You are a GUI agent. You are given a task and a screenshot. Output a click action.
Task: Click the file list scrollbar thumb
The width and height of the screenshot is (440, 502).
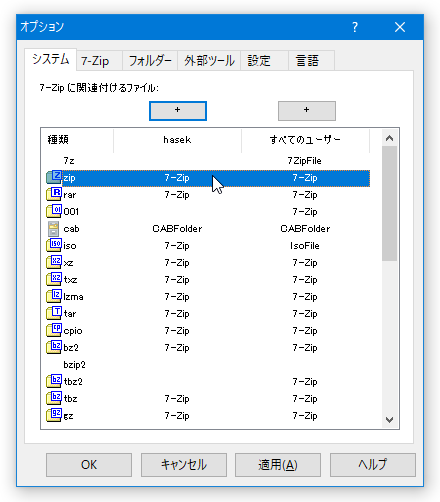(x=389, y=203)
